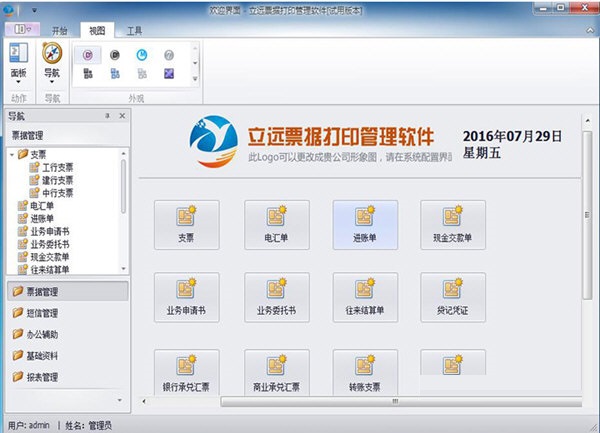
Task: Open the 业务申请书 large tile
Action: click(x=187, y=297)
